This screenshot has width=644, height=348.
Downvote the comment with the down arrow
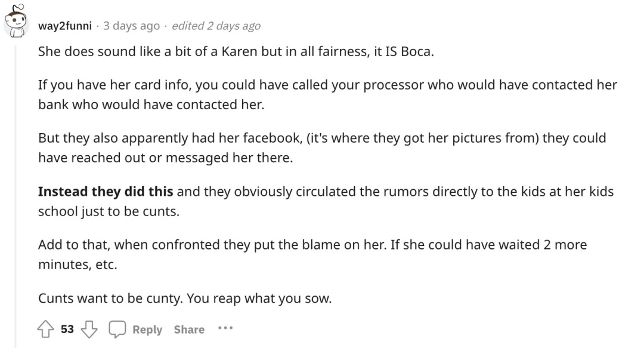pos(89,329)
